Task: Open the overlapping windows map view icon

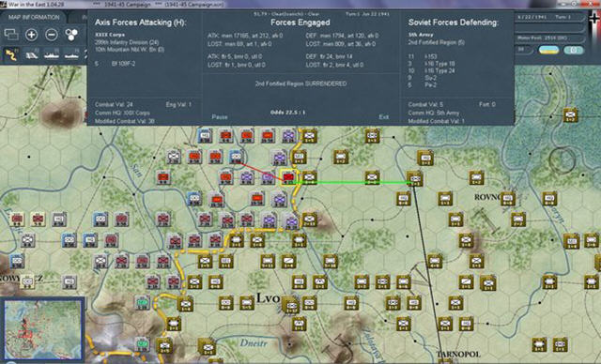Action: [x=11, y=35]
